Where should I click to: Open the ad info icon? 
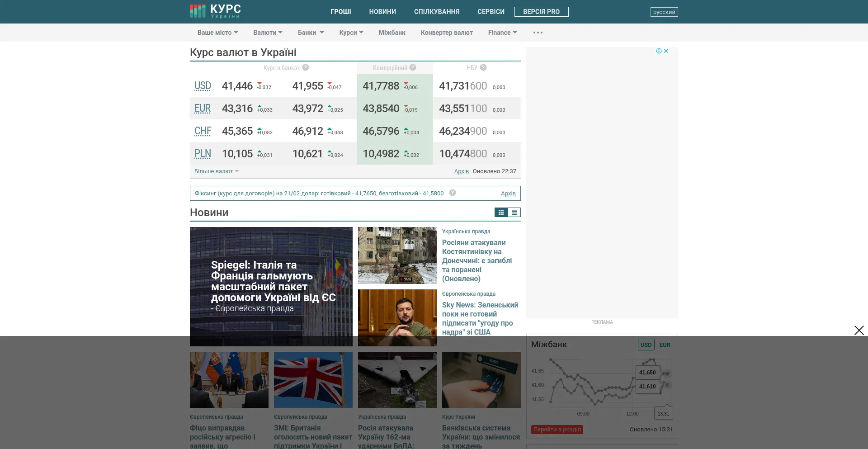659,51
